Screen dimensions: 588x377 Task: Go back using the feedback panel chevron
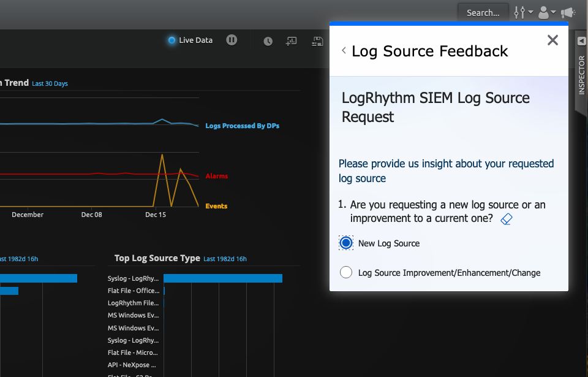344,51
